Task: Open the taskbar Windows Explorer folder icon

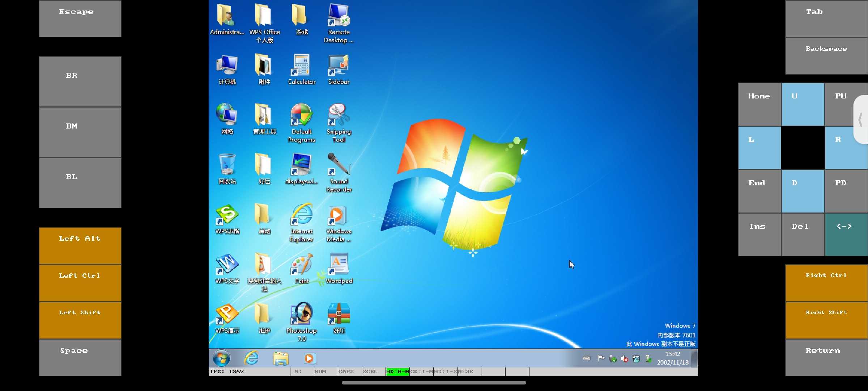Action: [281, 358]
